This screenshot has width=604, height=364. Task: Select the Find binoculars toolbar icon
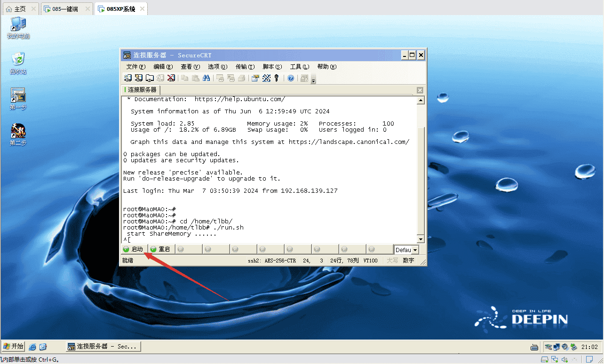(207, 78)
